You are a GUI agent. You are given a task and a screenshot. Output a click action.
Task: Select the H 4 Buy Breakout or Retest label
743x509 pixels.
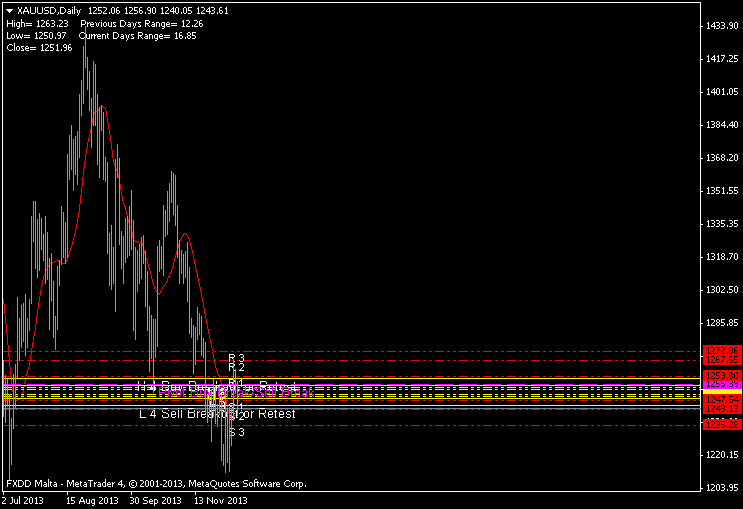coord(217,386)
